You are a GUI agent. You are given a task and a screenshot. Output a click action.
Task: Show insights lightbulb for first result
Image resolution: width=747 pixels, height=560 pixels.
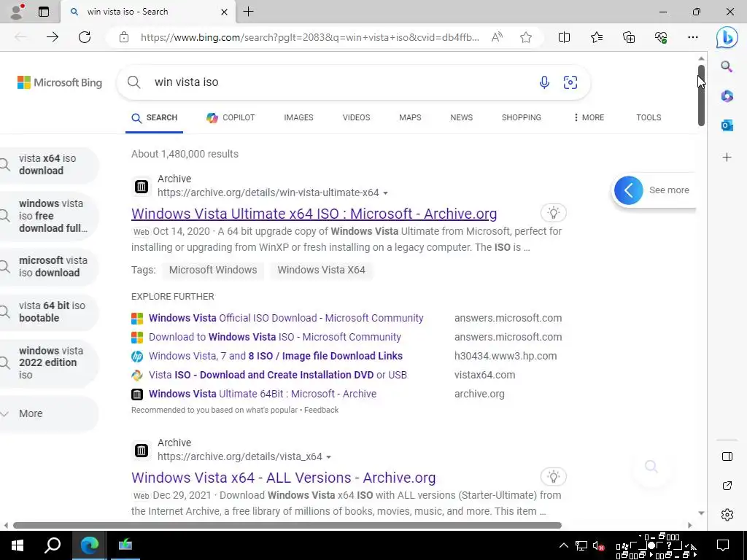[x=553, y=213]
